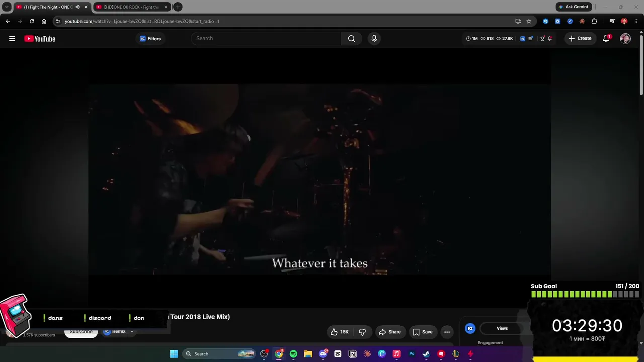Click the vidIQ 27.8K views stat
The width and height of the screenshot is (644, 362).
(x=505, y=39)
